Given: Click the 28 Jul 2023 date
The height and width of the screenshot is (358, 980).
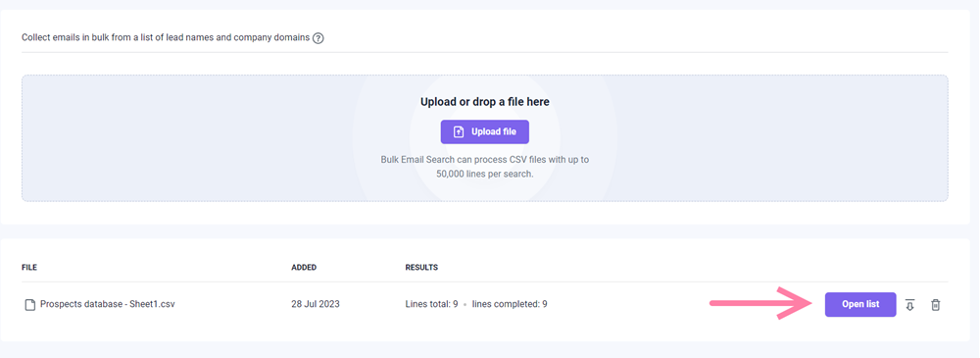Looking at the screenshot, I should click(315, 304).
